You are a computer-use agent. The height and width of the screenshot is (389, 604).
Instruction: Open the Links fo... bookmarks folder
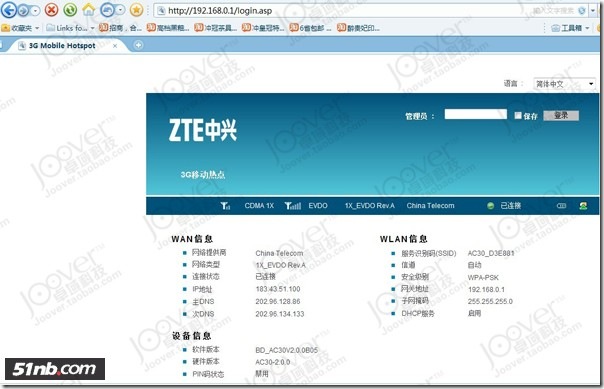coord(70,28)
